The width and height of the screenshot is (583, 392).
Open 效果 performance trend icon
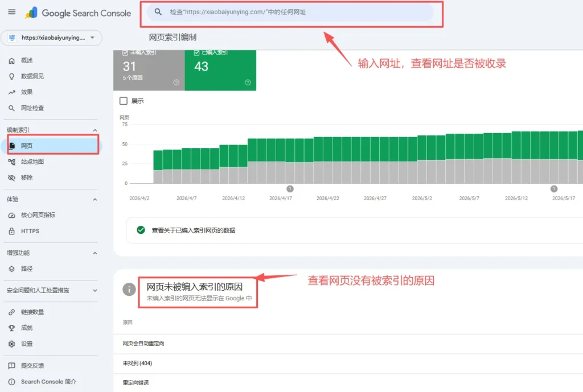(11, 92)
